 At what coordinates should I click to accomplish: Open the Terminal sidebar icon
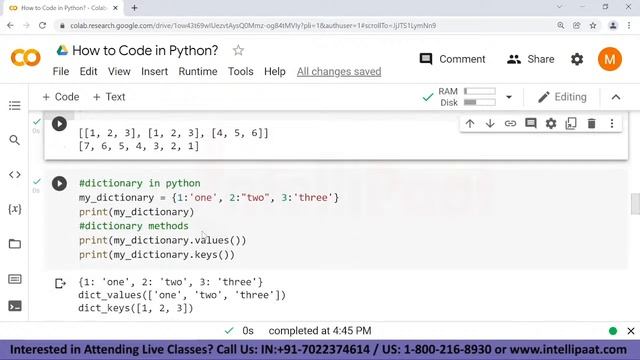point(15,306)
